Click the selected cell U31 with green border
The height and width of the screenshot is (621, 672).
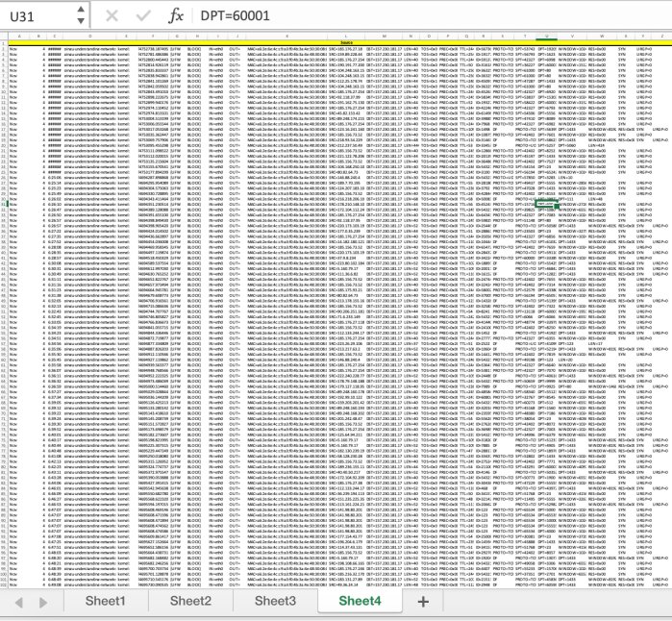(546, 205)
